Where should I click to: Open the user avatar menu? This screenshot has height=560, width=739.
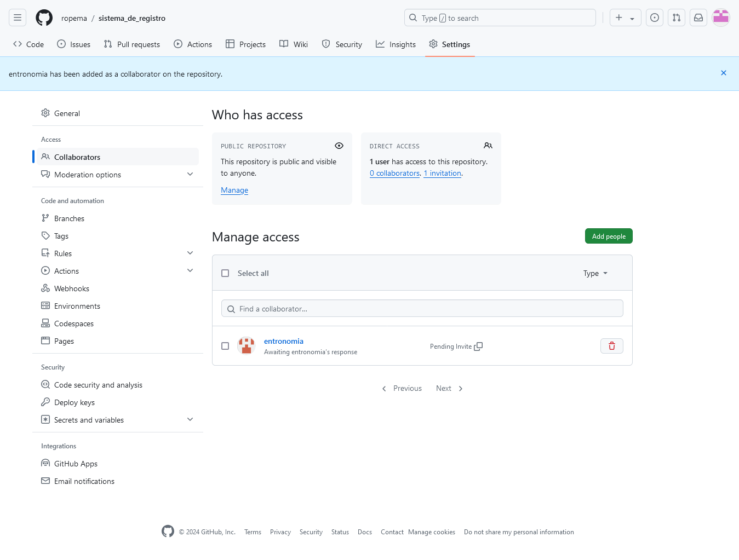click(721, 18)
